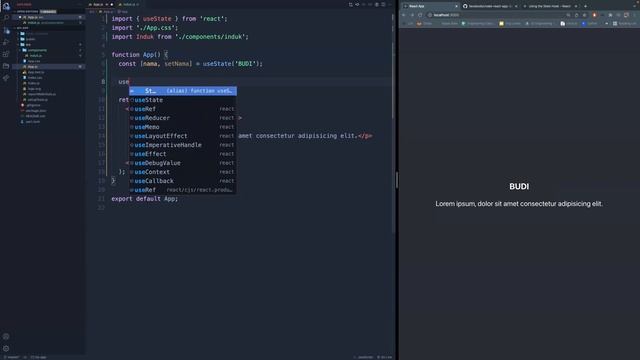The height and width of the screenshot is (360, 640).
Task: Select useLayoutEffect from autocomplete list
Action: coord(183,136)
